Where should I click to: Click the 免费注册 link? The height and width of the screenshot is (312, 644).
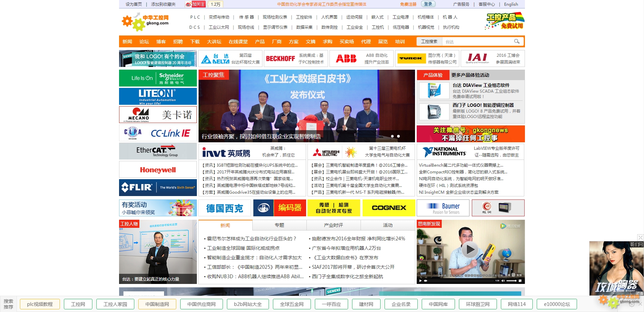point(408,4)
